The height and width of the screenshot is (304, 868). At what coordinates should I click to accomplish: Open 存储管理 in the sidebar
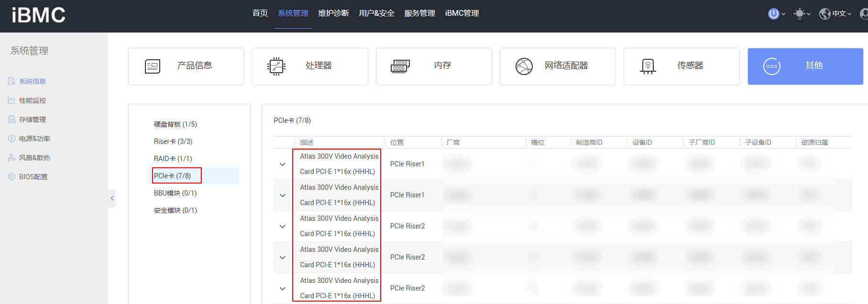click(33, 119)
